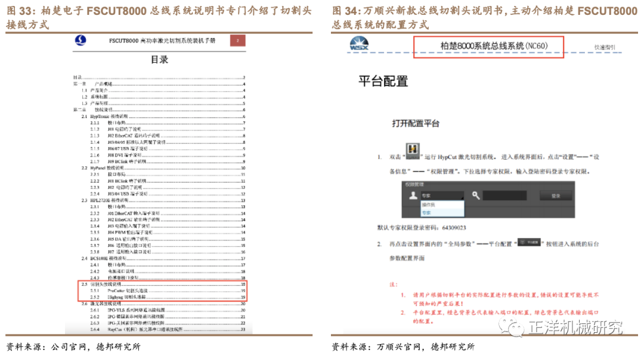Click the 平台配置 main heading
The height and width of the screenshot is (356, 644).
point(383,81)
